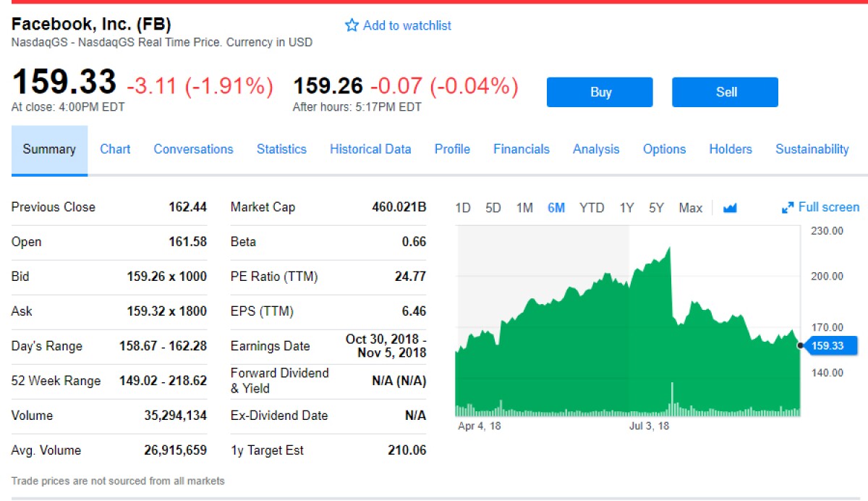View the Historical Data tab
The width and height of the screenshot is (868, 501).
click(x=370, y=149)
